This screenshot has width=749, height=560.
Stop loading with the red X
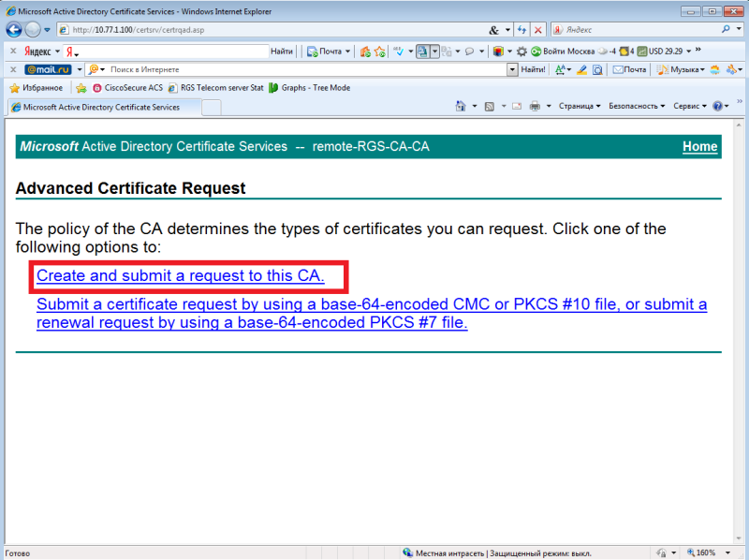[537, 30]
